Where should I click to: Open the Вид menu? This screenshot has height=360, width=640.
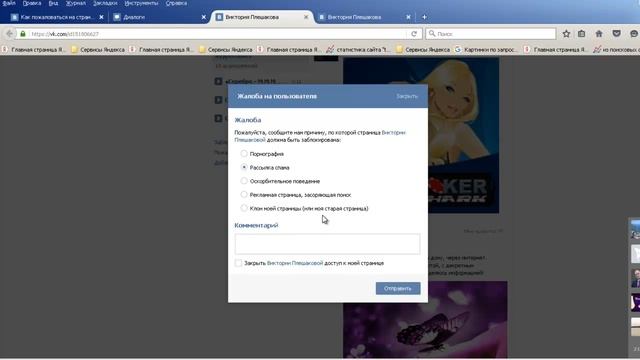coord(53,3)
